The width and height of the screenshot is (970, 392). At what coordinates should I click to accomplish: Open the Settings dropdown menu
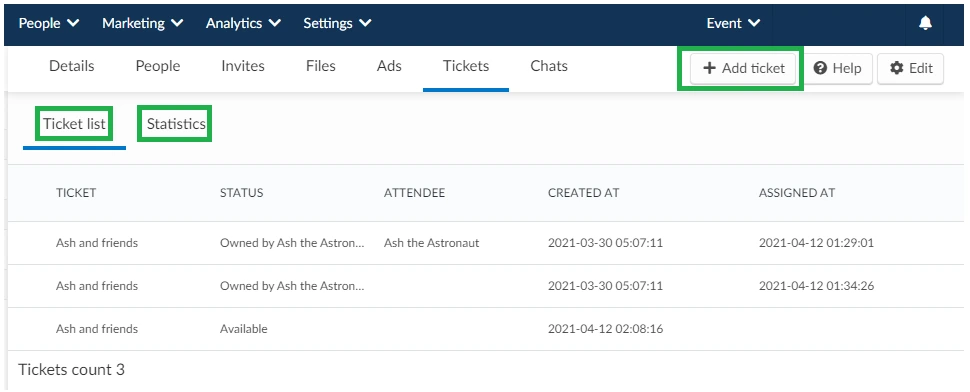coord(337,23)
